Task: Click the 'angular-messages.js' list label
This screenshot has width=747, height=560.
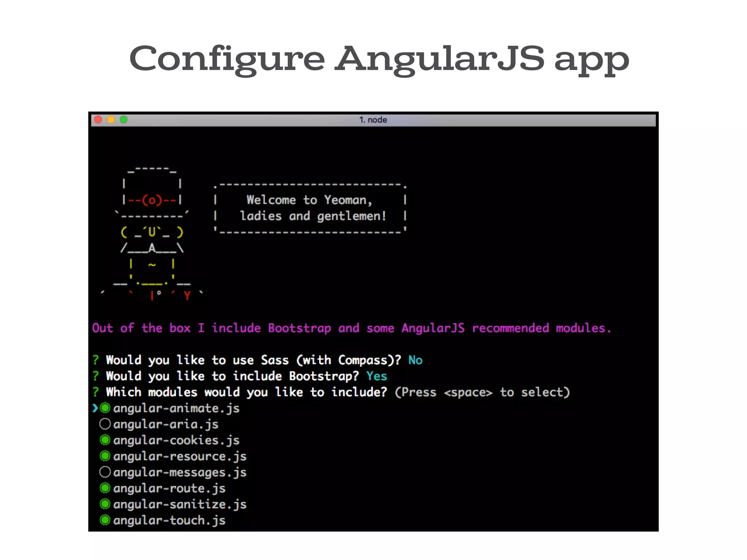Action: pos(180,473)
